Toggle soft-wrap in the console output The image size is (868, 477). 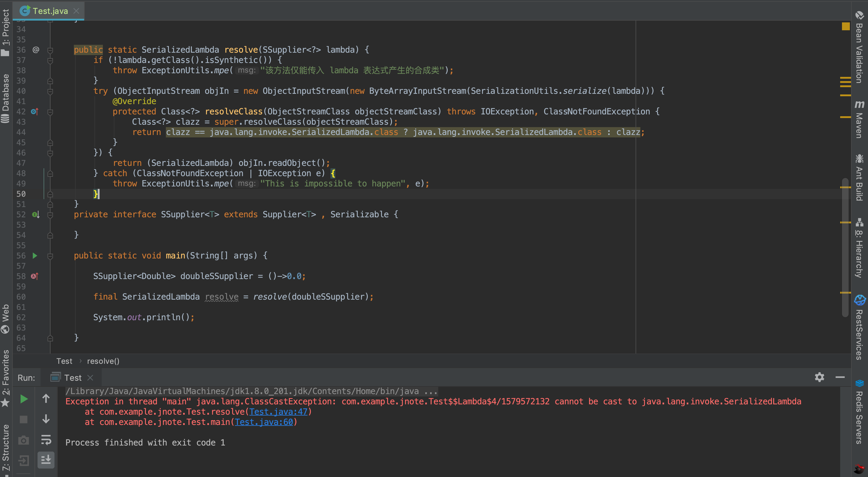point(46,440)
